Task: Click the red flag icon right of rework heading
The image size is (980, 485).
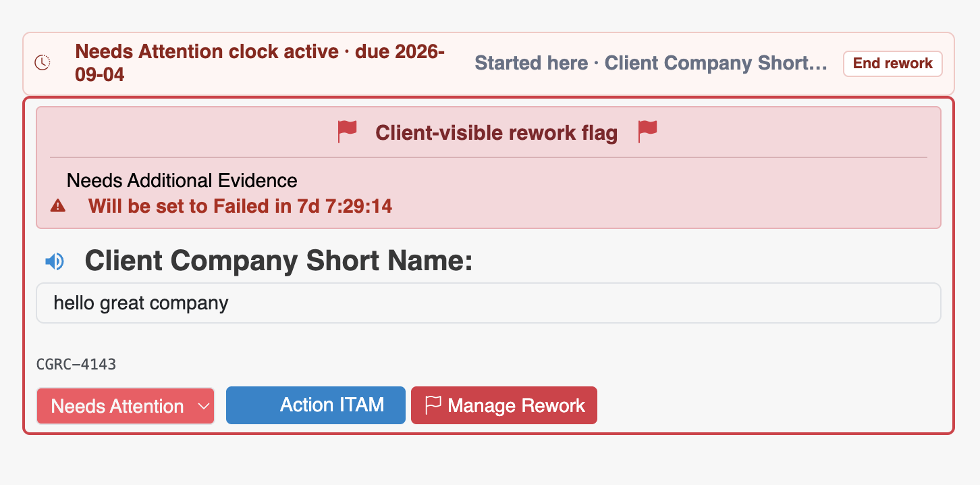Action: (647, 132)
